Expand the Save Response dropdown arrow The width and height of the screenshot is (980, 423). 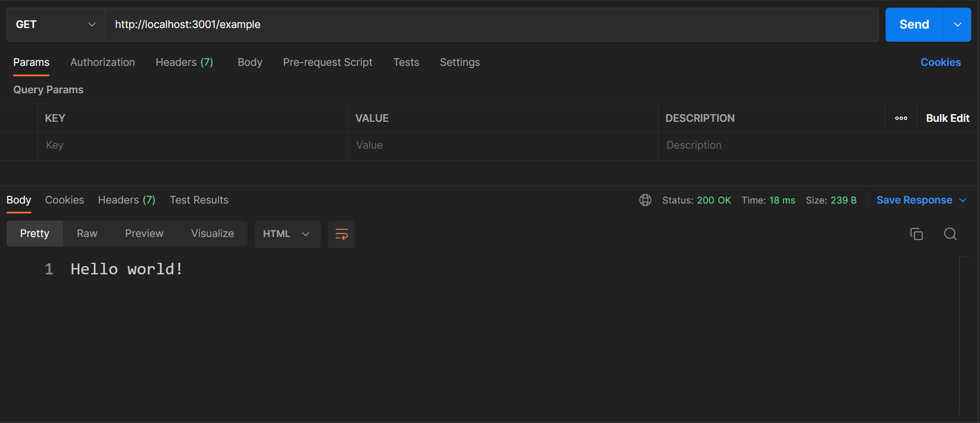(962, 200)
